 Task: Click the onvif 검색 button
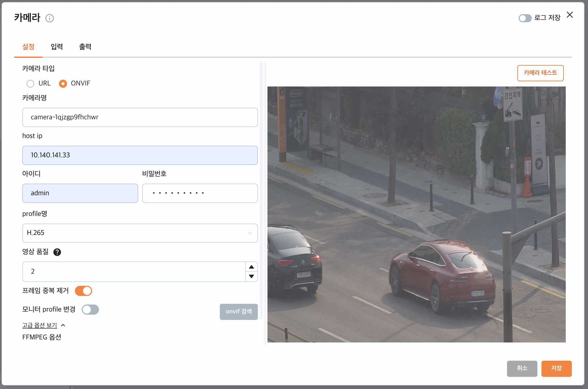pyautogui.click(x=239, y=312)
